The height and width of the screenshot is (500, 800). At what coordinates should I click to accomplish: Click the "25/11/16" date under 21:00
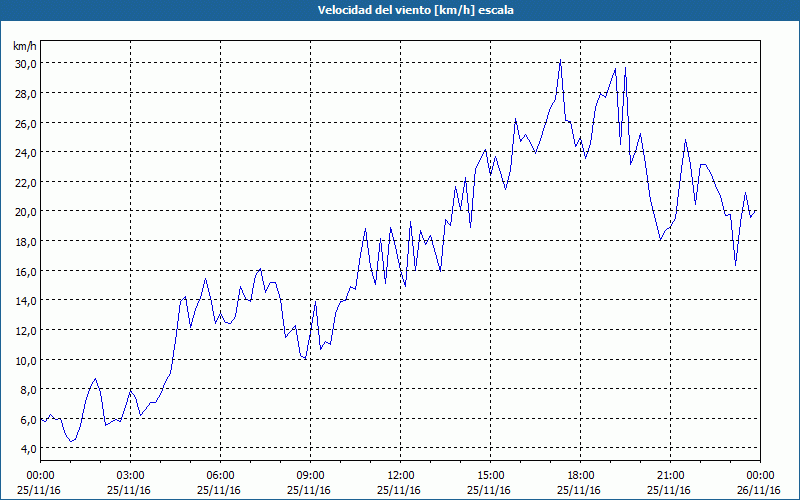coord(669,490)
